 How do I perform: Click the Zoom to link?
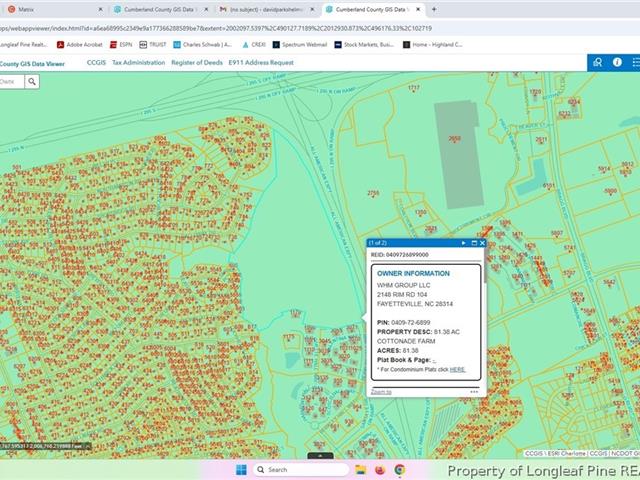(381, 392)
